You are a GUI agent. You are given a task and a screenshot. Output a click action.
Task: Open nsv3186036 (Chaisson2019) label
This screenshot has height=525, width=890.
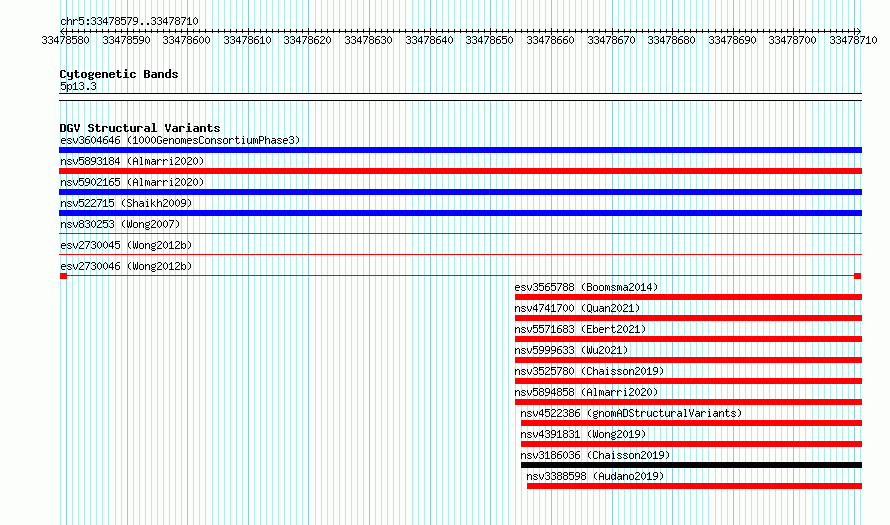[595, 455]
